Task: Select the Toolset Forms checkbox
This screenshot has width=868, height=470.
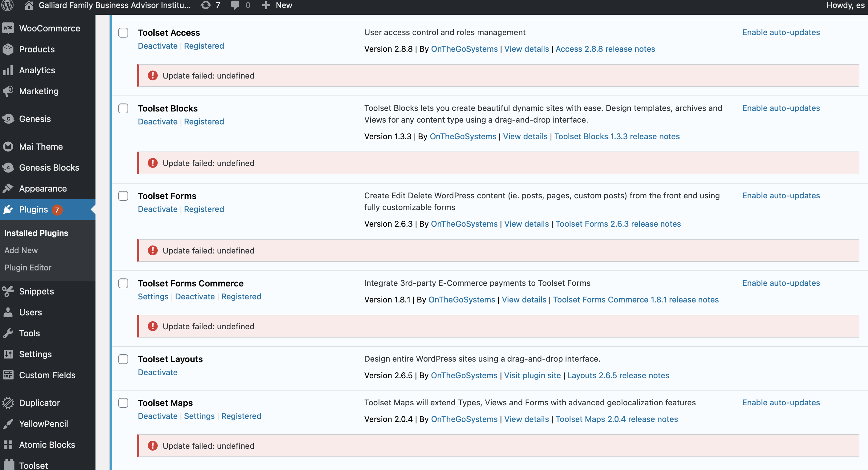Action: click(x=123, y=196)
